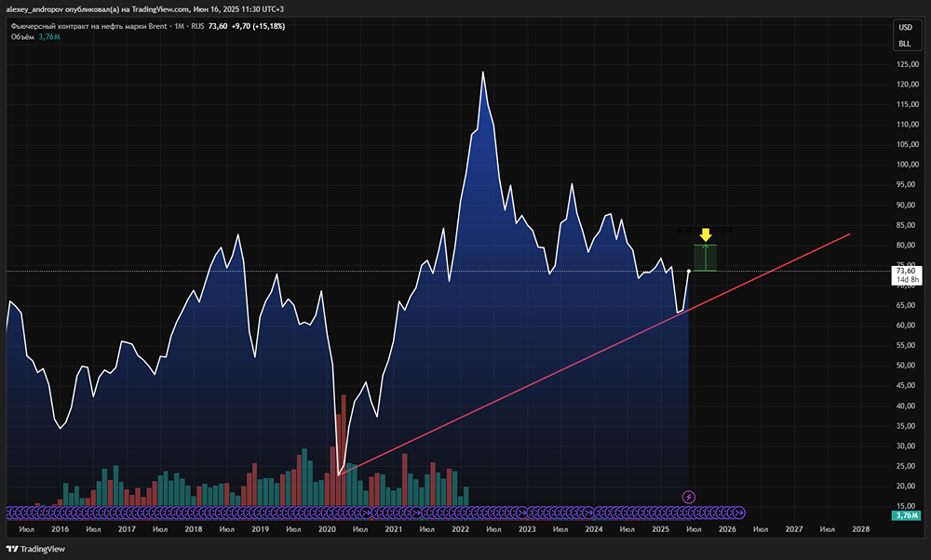Viewport: 931px width, 560px height.
Task: Click the 2028 label on the time axis
Action: (861, 529)
